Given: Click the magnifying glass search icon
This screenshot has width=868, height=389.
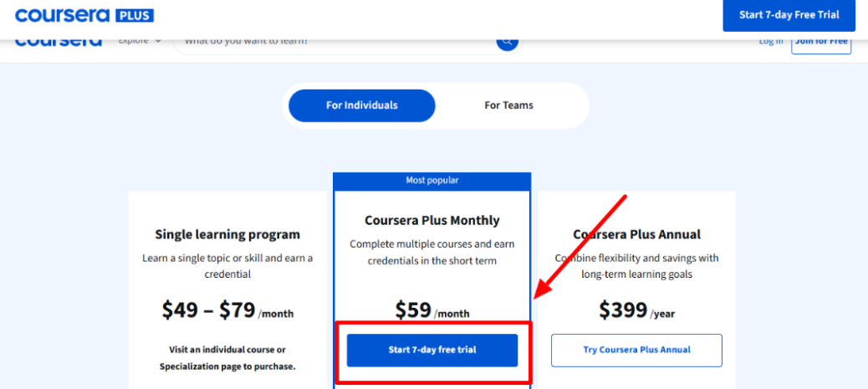Looking at the screenshot, I should click(507, 42).
